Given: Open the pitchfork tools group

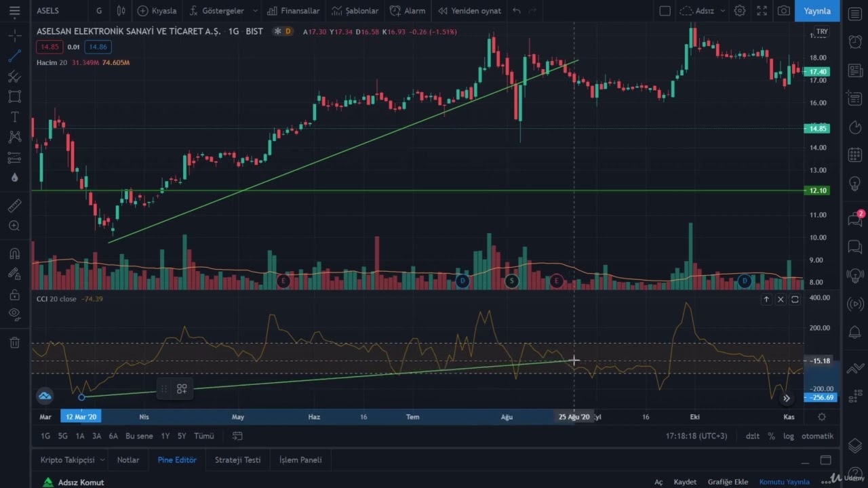Looking at the screenshot, I should click(14, 76).
